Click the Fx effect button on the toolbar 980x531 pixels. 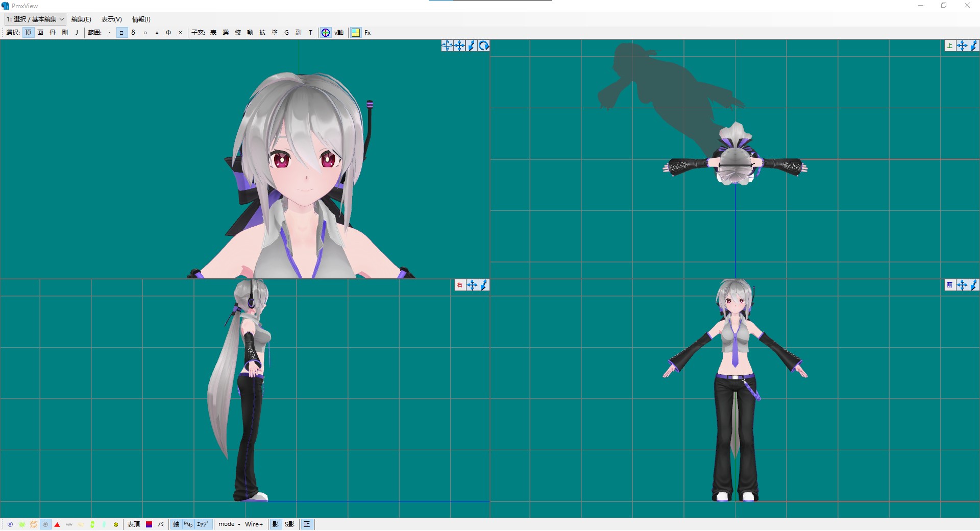(x=367, y=32)
